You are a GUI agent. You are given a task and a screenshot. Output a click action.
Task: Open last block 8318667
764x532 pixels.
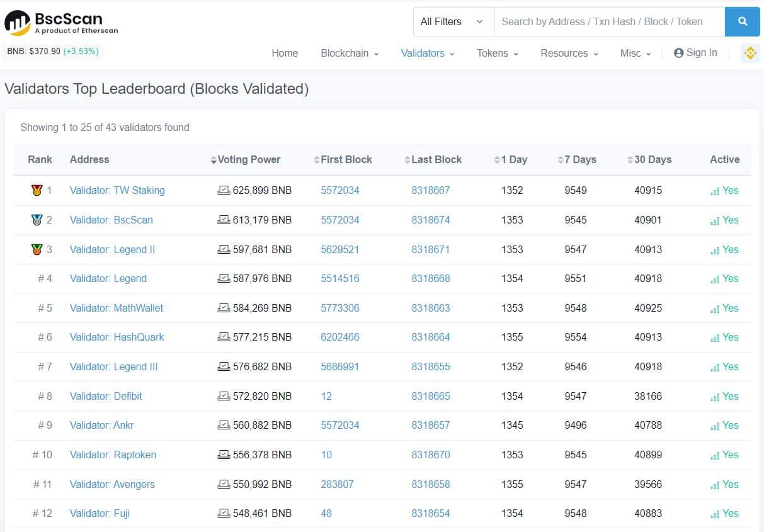tap(431, 190)
